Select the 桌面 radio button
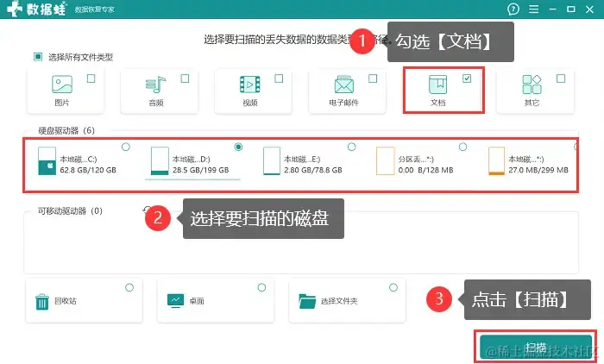Screen dimensions: 604x364 [261, 287]
